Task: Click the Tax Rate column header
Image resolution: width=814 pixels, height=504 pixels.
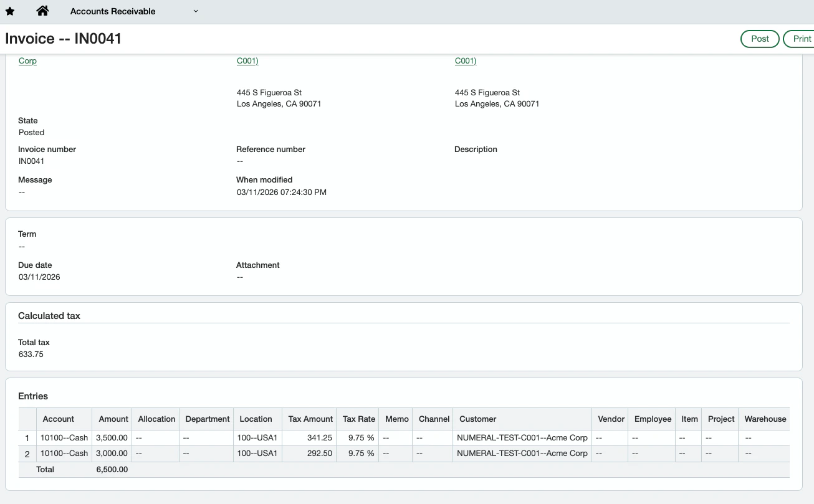Action: coord(359,419)
